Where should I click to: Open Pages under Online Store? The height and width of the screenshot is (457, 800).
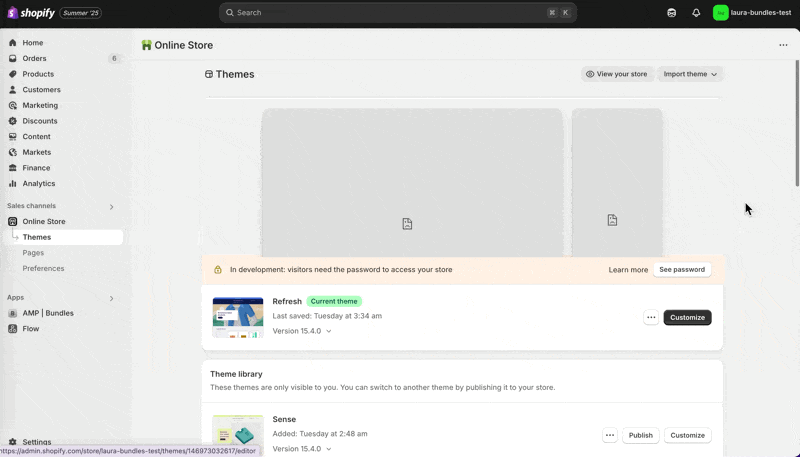pos(33,253)
